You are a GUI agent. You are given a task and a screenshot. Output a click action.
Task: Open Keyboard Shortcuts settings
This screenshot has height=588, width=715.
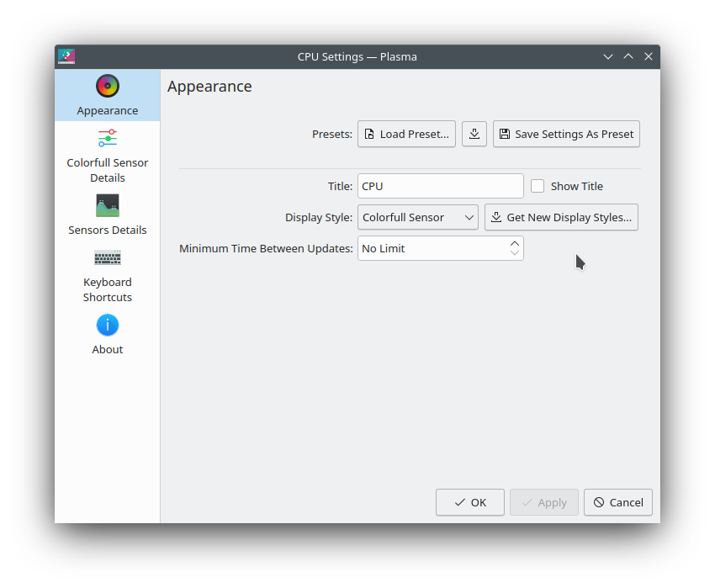tap(107, 276)
